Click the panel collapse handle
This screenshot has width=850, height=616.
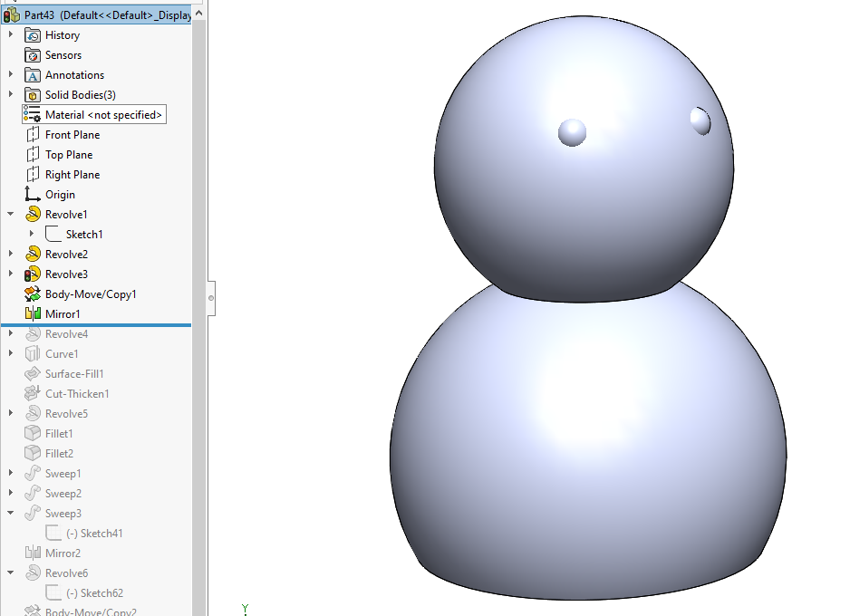tap(211, 298)
